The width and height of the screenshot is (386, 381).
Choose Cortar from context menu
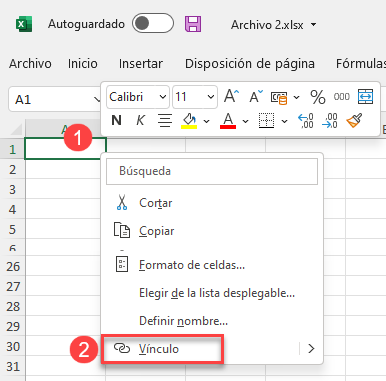pos(212,203)
